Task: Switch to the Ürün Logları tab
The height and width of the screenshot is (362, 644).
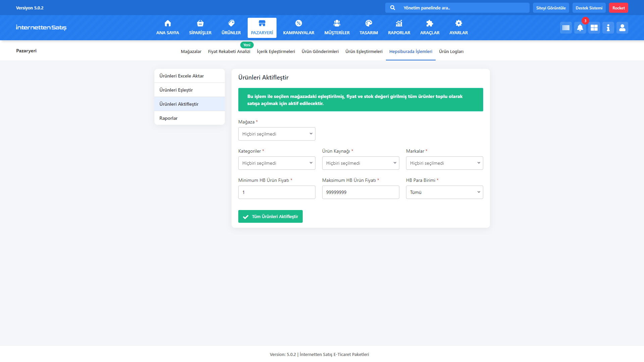Action: point(451,52)
